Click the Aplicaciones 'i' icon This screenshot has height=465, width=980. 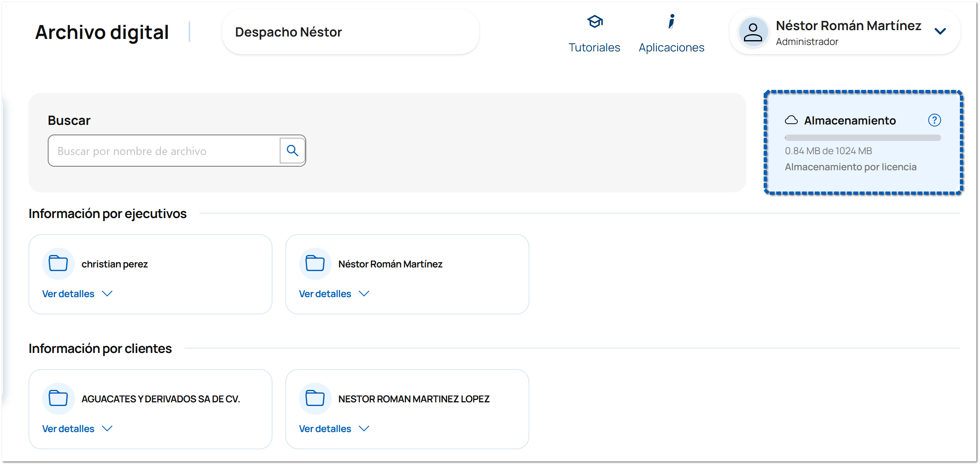click(671, 22)
